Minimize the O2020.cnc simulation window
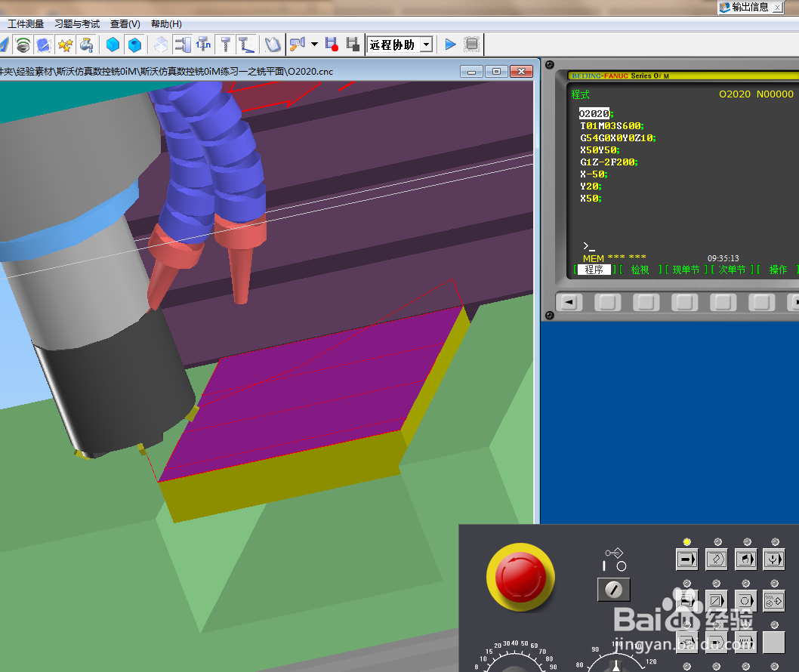This screenshot has height=672, width=799. pyautogui.click(x=471, y=71)
